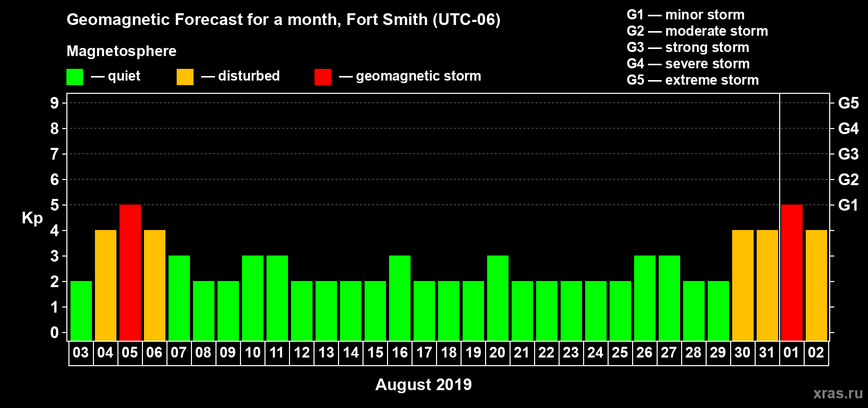Click date label 12 on the x-axis

coord(301,353)
